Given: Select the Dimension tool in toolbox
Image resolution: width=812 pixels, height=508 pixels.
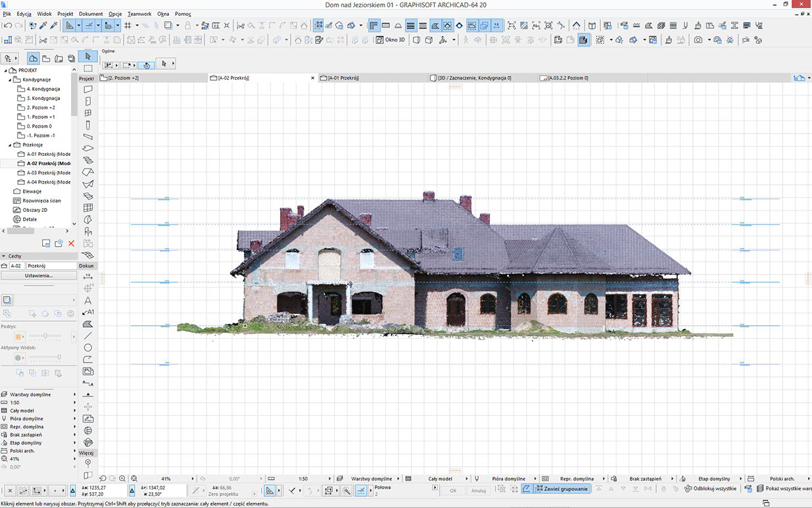Looking at the screenshot, I should [x=88, y=276].
